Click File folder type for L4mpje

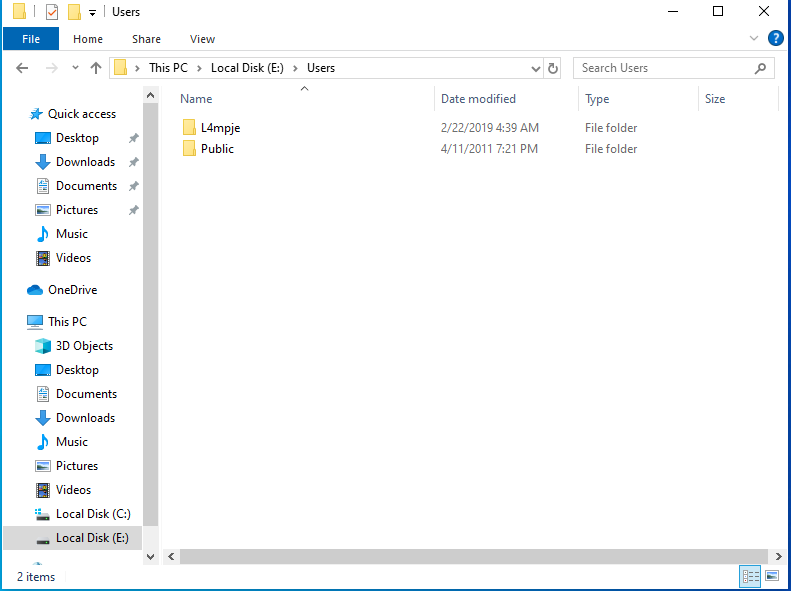pyautogui.click(x=611, y=128)
